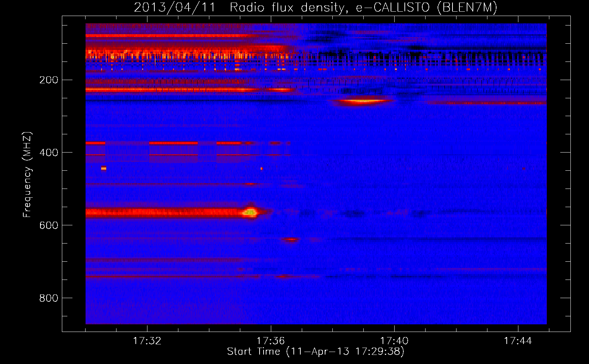Click the 17:36 time tick label
The image size is (589, 364).
coord(270,341)
